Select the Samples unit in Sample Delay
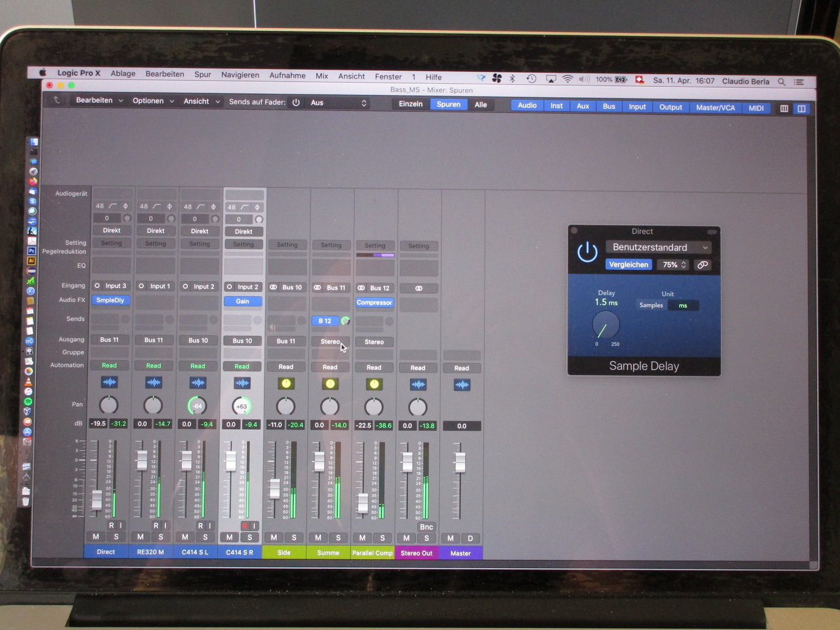Screen dimensions: 840x630 click(x=651, y=305)
